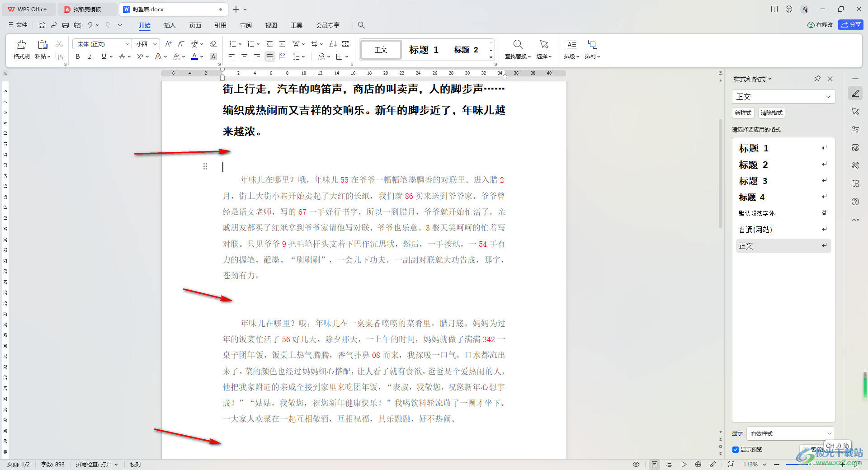Toggle character shading button

[213, 56]
